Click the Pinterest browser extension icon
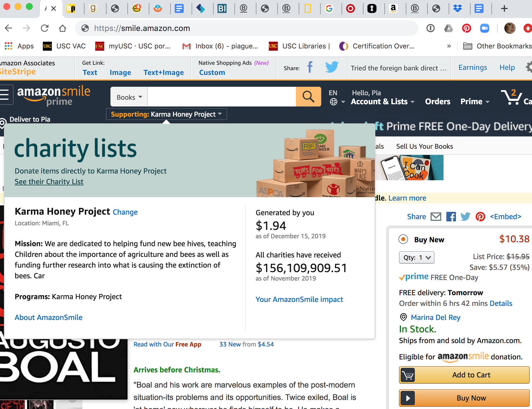The width and height of the screenshot is (532, 409). (x=467, y=28)
